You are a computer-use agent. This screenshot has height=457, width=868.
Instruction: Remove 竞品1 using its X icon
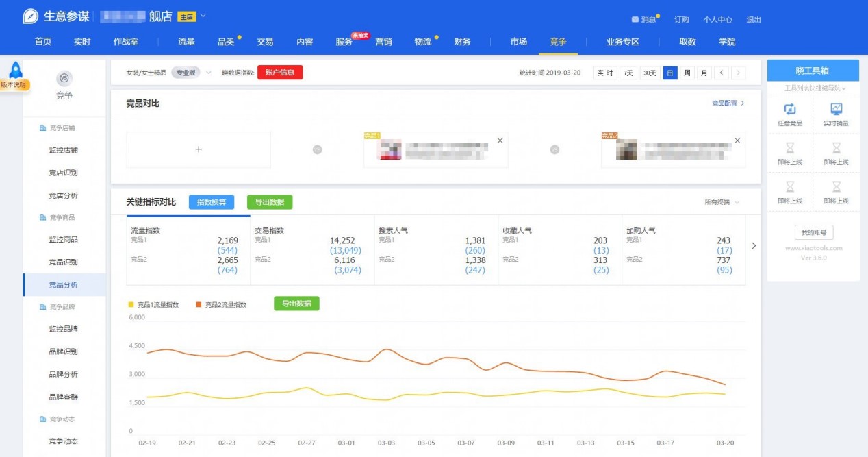click(500, 140)
